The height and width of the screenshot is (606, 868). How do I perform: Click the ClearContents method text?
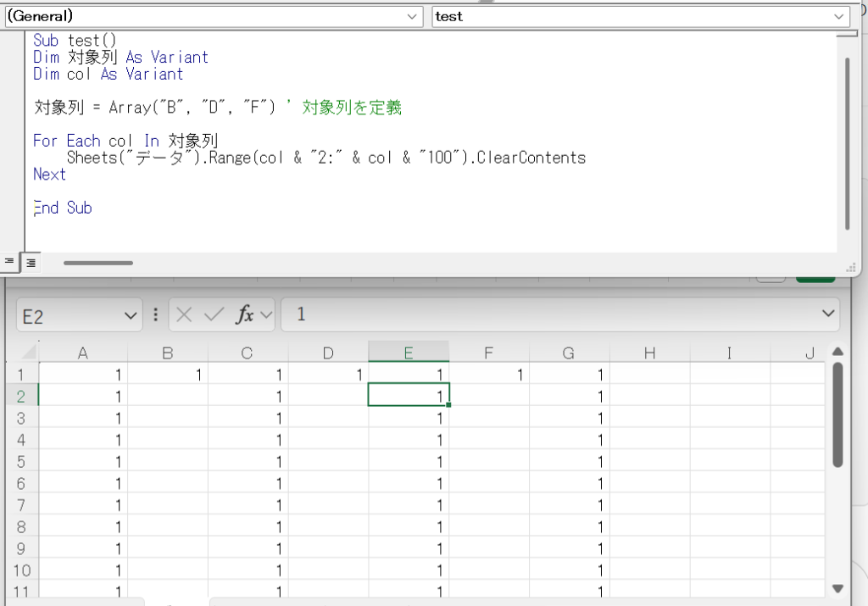(531, 158)
